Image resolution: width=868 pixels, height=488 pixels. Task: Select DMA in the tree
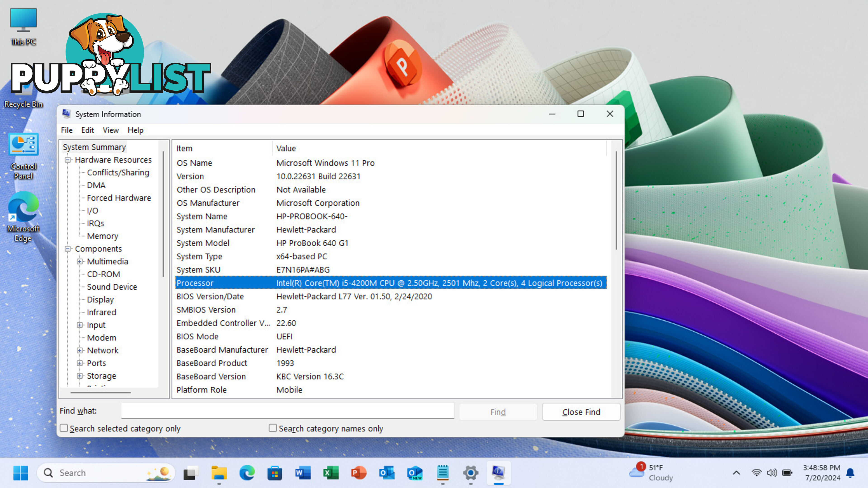(96, 185)
